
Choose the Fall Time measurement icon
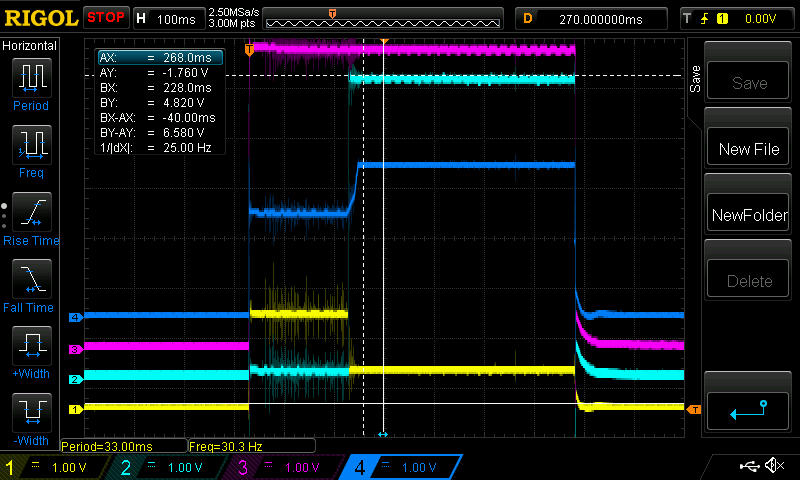point(30,280)
